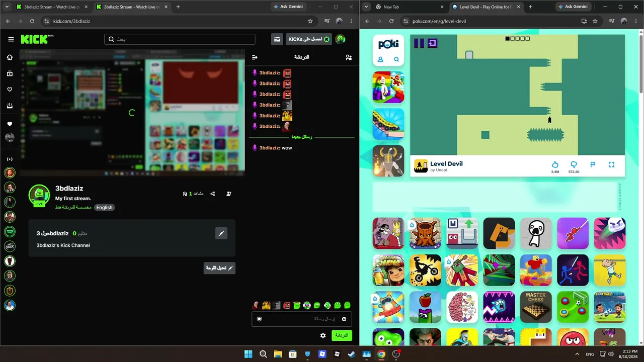Image resolution: width=644 pixels, height=362 pixels.
Task: Open the Brain Test game thumbnail
Action: 462,307
